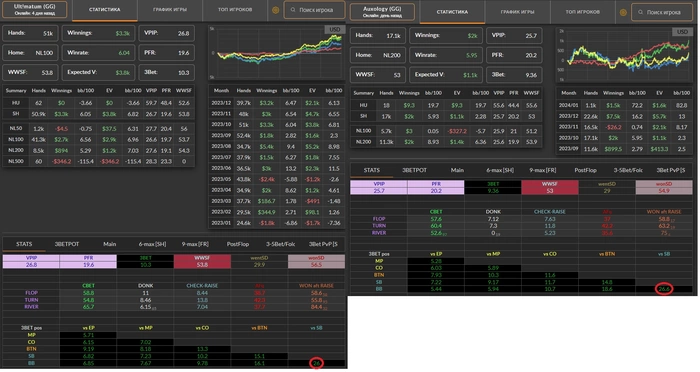Image resolution: width=700 pixels, height=372 pixels.
Task: Click the orange coin icon in Auxology window
Action: click(x=623, y=13)
